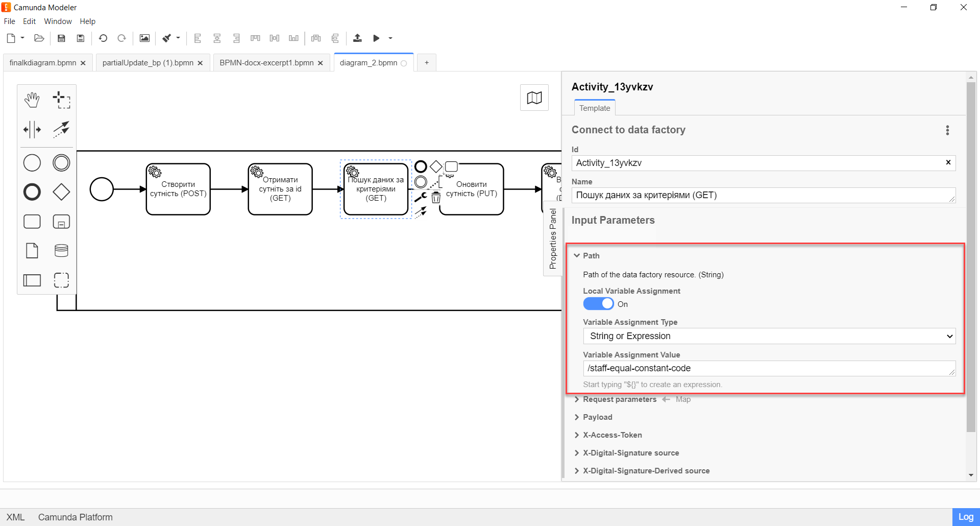Open Variable Assignment Type dropdown
Viewport: 980px width, 526px height.
[x=769, y=336]
